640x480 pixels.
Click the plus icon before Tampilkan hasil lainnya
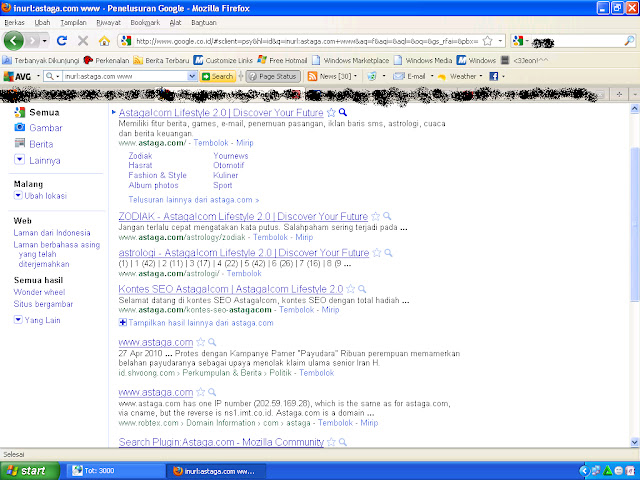[122, 323]
